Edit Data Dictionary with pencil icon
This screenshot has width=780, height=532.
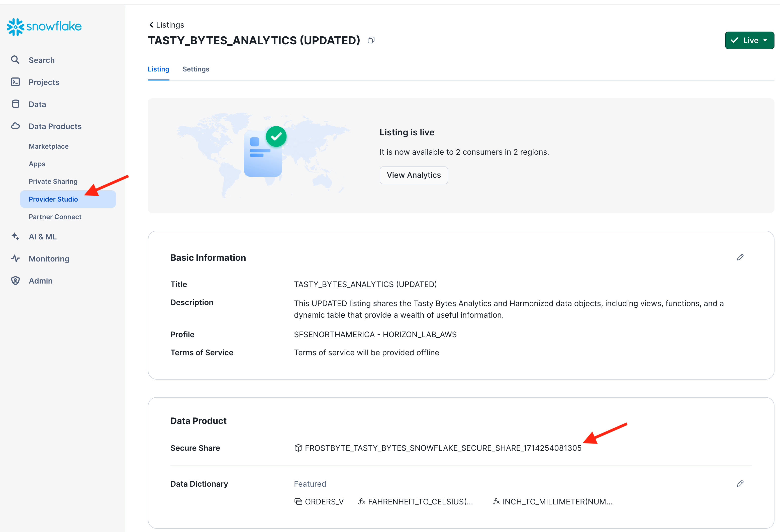740,484
